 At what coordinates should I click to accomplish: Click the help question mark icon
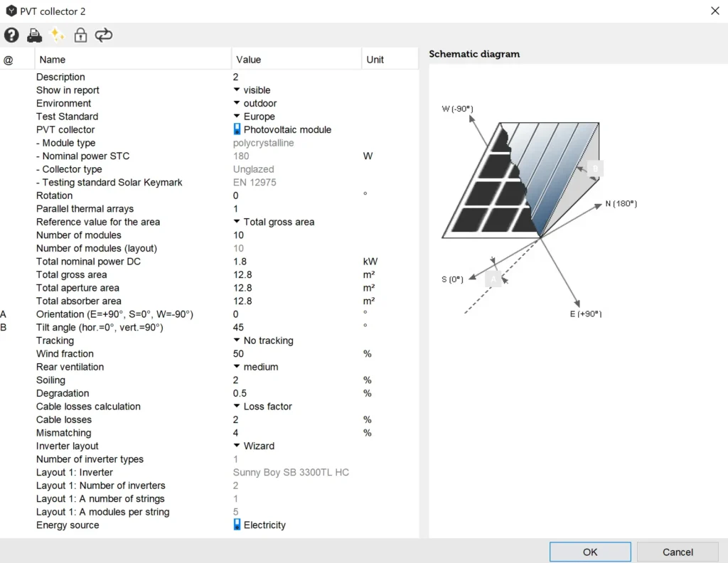11,35
